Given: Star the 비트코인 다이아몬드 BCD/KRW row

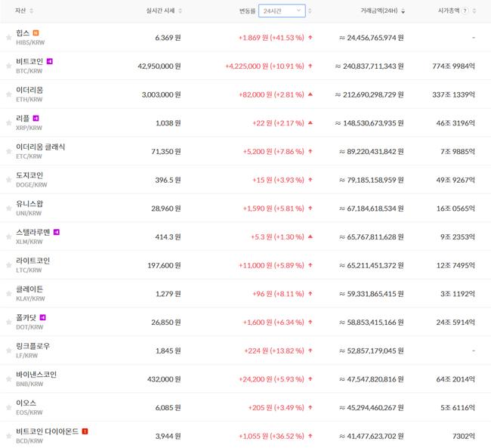Looking at the screenshot, I should tap(9, 437).
